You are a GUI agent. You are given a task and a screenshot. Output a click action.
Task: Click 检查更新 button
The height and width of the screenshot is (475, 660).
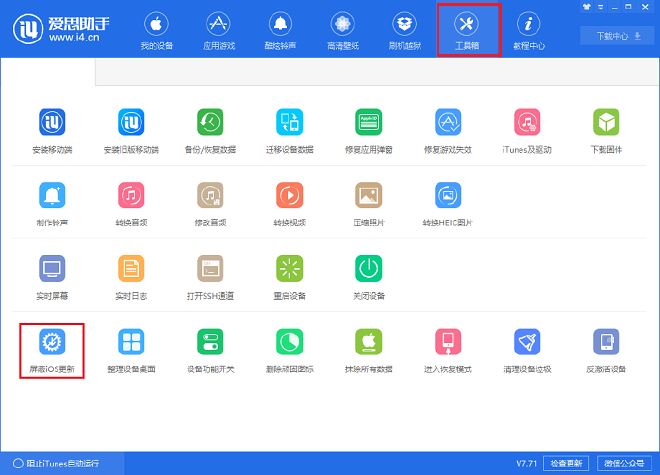[567, 463]
